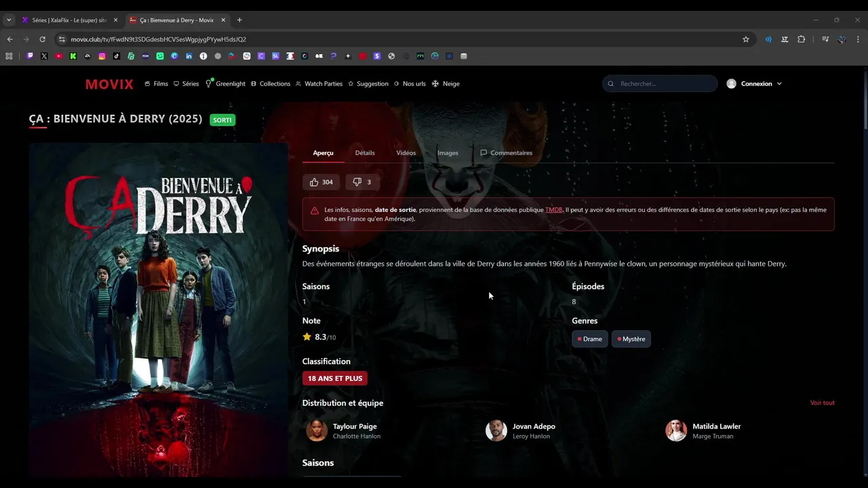Open the Chrome extensions puzzle icon
The height and width of the screenshot is (488, 868).
click(x=801, y=39)
